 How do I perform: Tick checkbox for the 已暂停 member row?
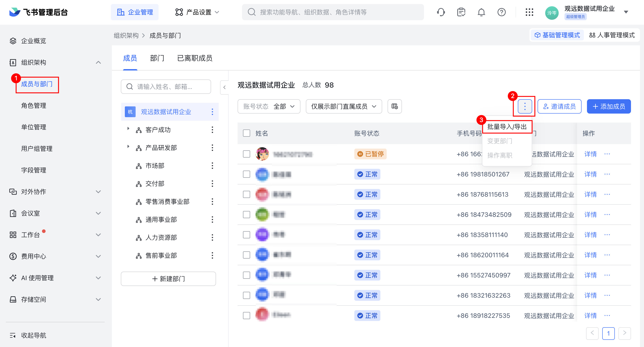(x=247, y=154)
